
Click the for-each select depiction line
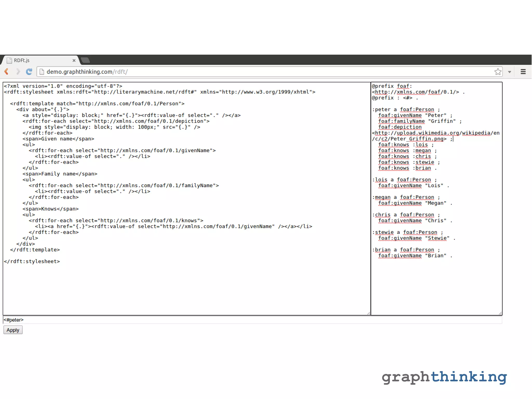coord(116,121)
